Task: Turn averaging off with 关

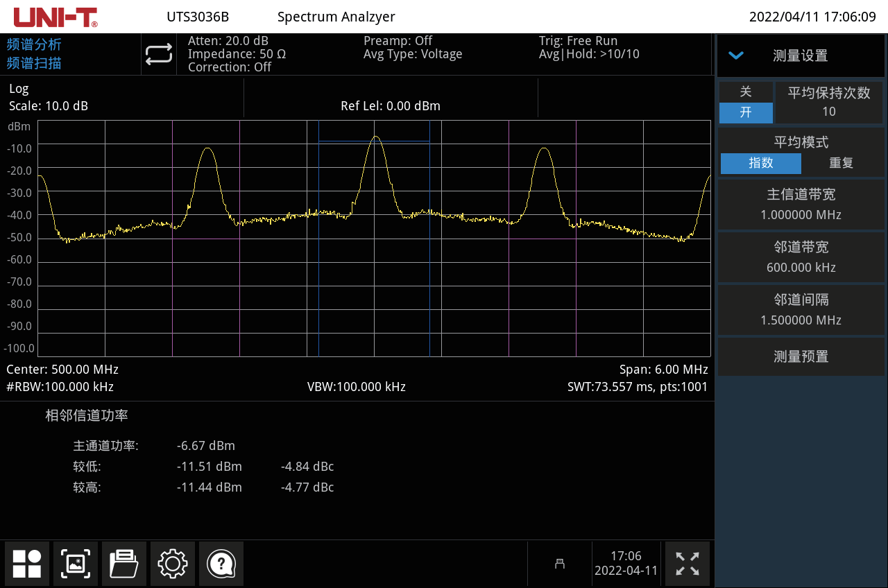Action: 746,92
